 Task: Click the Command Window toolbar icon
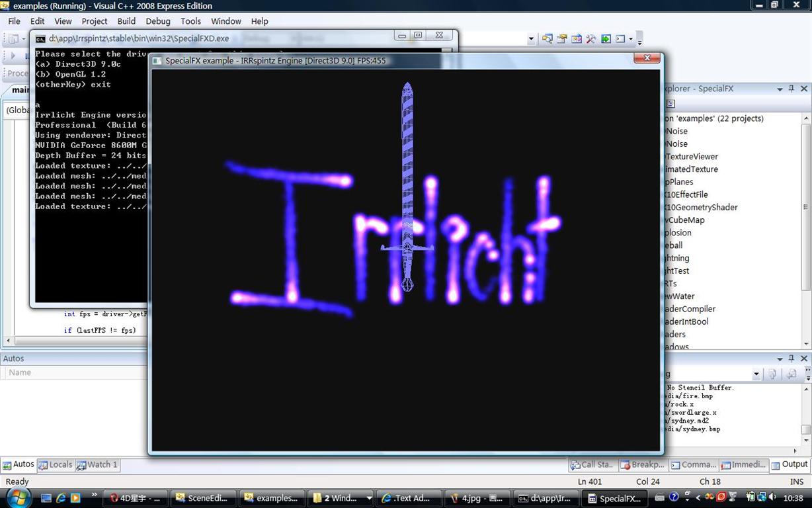[x=620, y=39]
